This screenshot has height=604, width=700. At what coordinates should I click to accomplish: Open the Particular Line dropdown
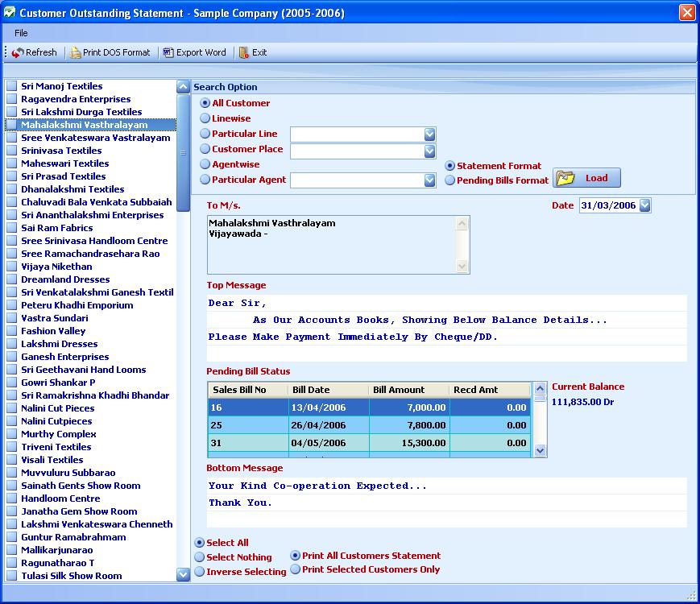click(429, 134)
